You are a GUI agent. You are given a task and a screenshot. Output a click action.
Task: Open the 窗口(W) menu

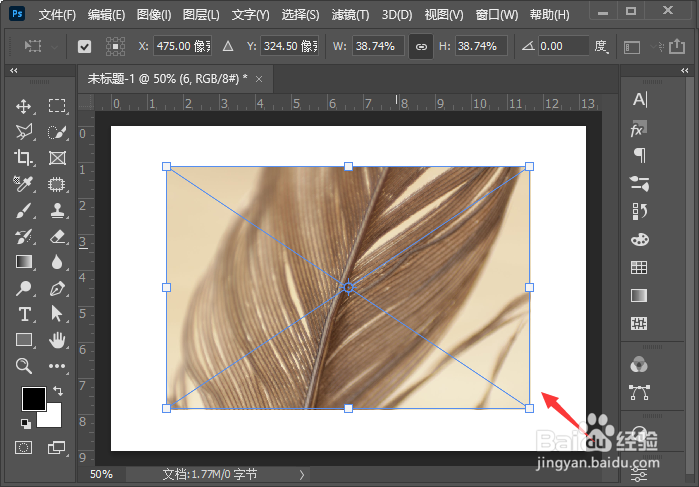(497, 15)
